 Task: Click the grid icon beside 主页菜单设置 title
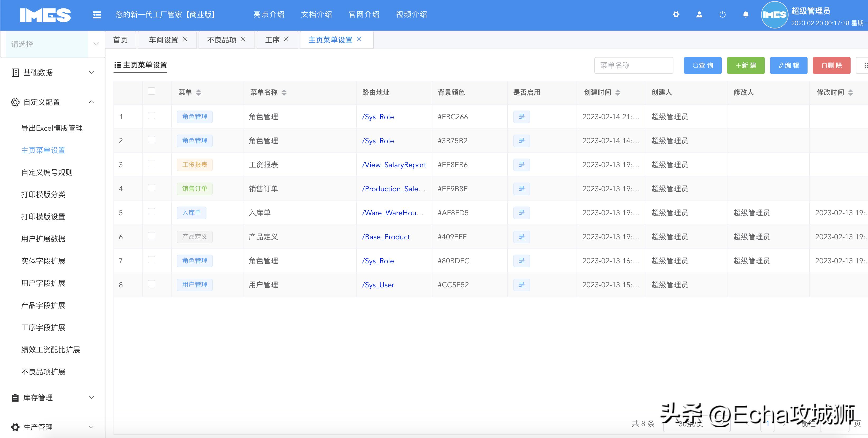pos(117,65)
